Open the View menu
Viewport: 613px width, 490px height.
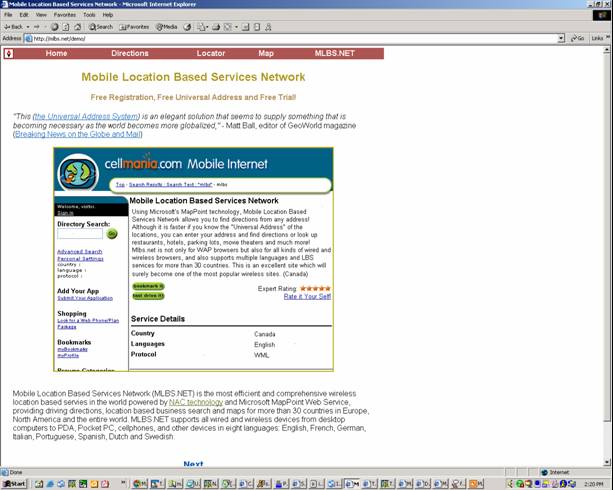41,15
